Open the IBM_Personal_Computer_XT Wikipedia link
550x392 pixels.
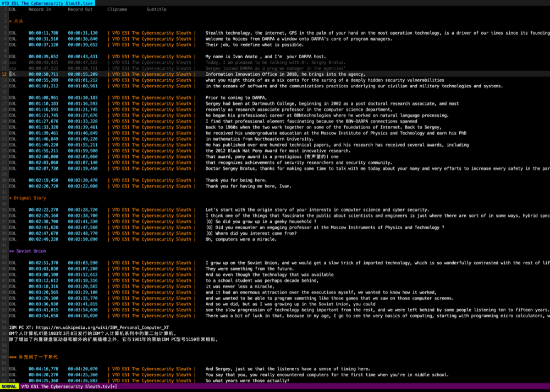(102, 328)
